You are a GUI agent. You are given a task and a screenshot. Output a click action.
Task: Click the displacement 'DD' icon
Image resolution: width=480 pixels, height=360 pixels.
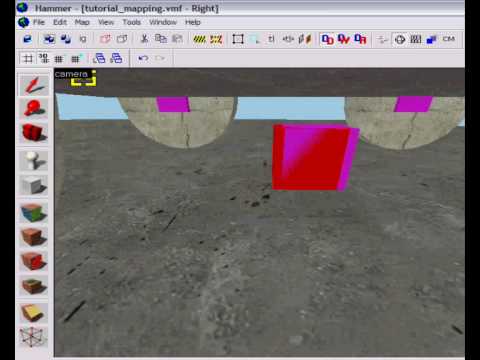pyautogui.click(x=327, y=39)
